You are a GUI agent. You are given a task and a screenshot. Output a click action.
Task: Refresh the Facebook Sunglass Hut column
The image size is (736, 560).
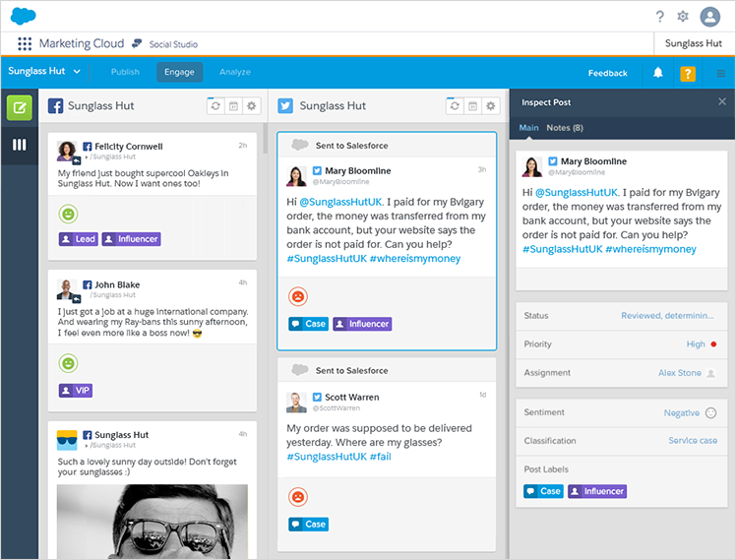pos(215,106)
